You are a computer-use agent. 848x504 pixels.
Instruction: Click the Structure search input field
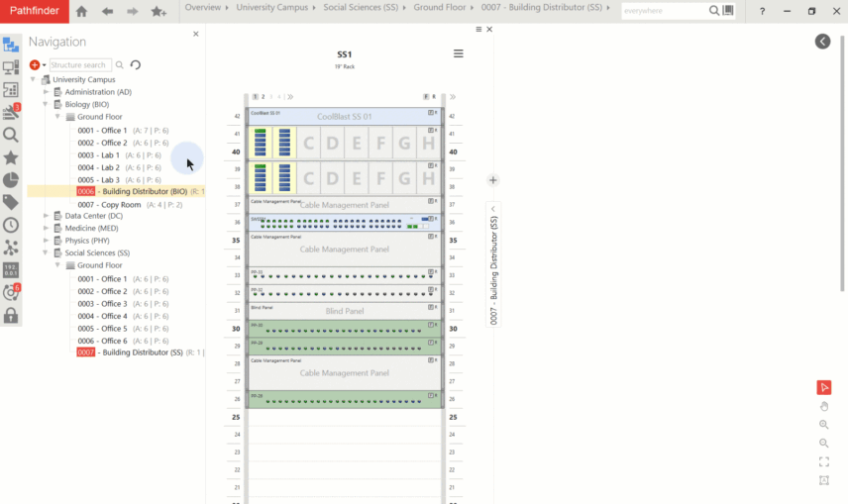tap(79, 65)
